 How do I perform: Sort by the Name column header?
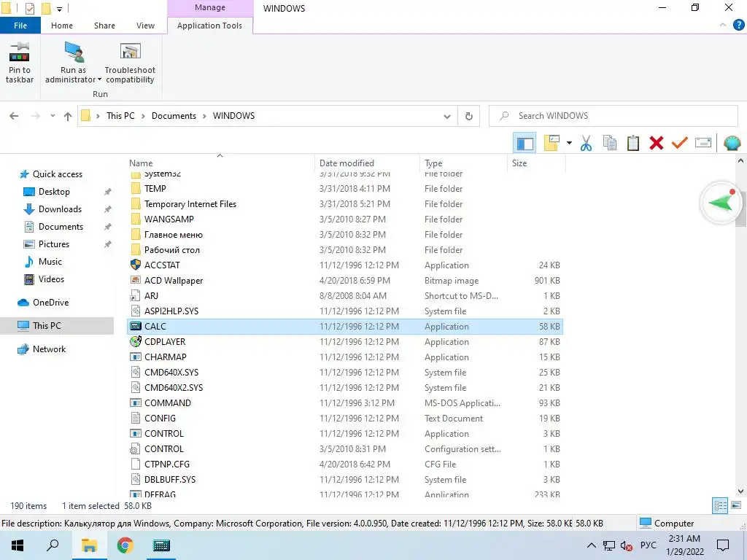(141, 163)
